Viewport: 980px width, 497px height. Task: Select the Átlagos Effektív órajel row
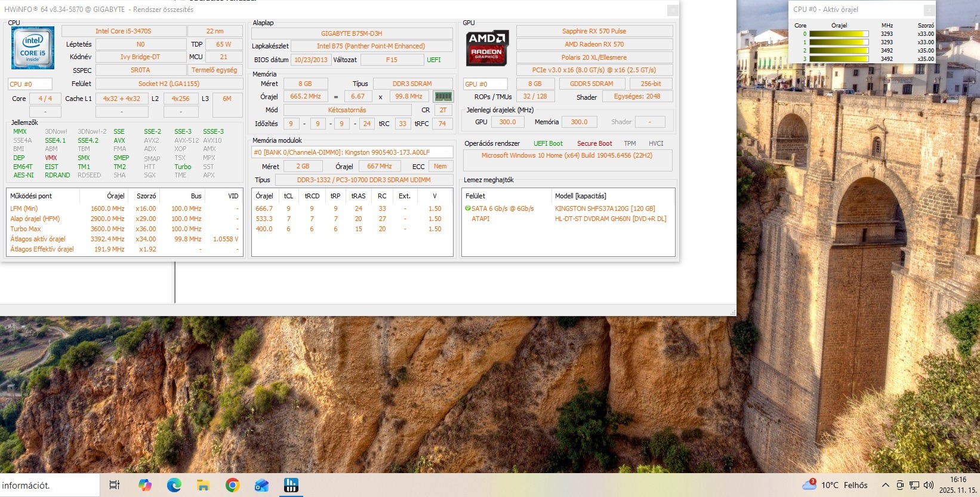tap(124, 249)
